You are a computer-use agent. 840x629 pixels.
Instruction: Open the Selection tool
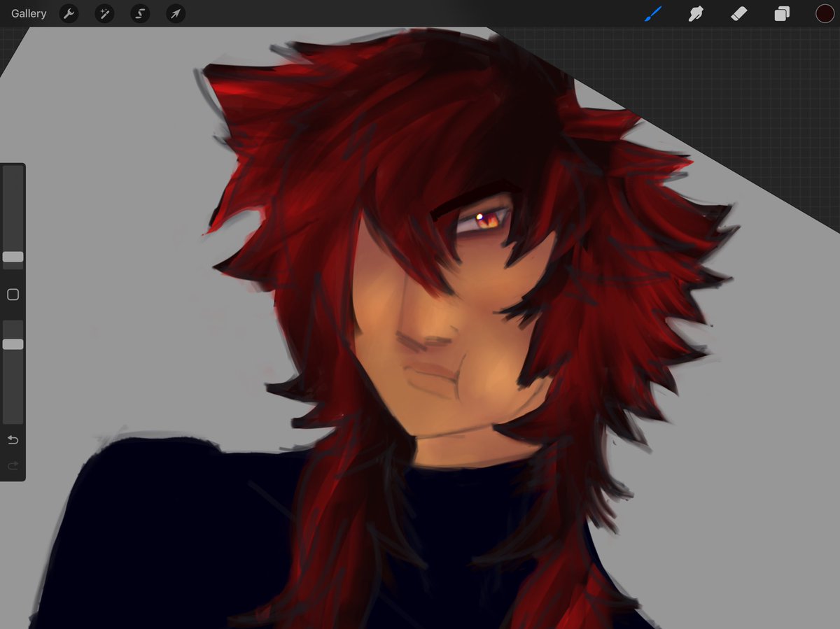click(140, 13)
